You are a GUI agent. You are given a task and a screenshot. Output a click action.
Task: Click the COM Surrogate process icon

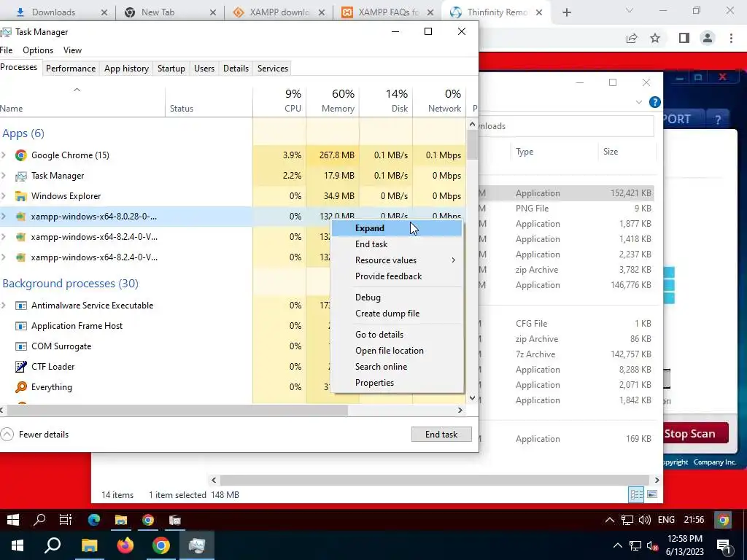20,346
